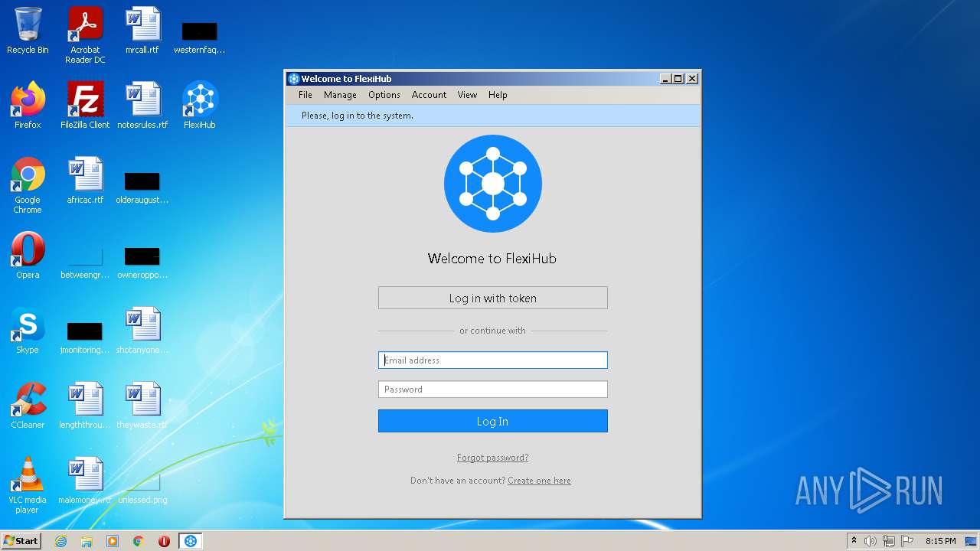
Task: Click the FlexiHub desktop shortcut
Action: [200, 106]
